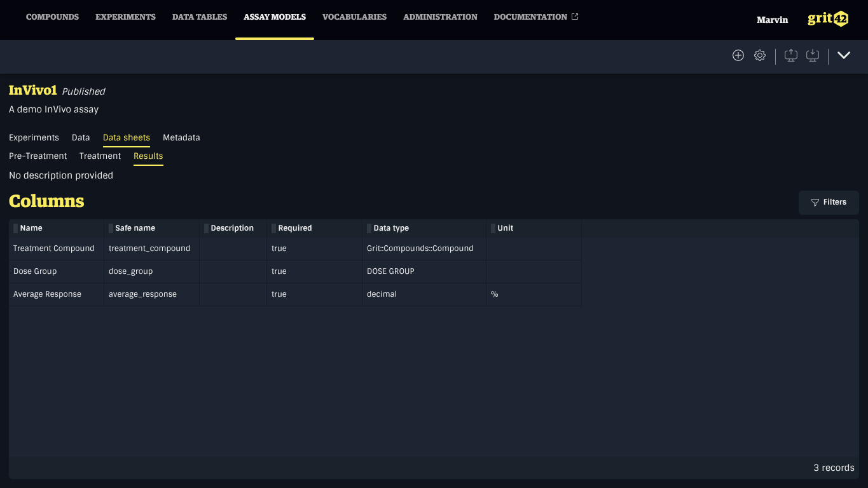Select the Data sheets tab
The image size is (868, 488).
pyautogui.click(x=127, y=137)
